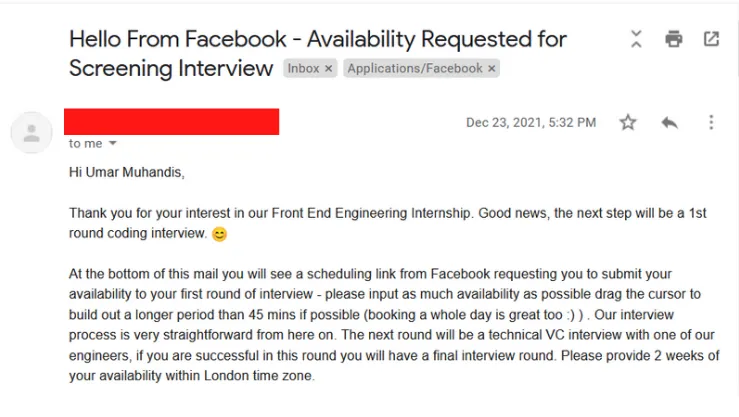Screen dimensions: 739x417
Task: Star this email from Dec 23
Action: click(x=628, y=123)
